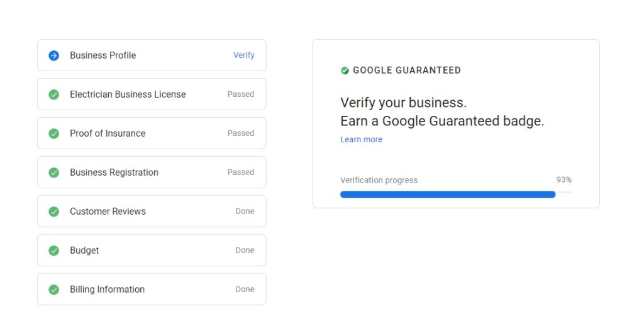Click the Google Guaranteed badge icon
Screen dimensions: 644x335
tap(345, 71)
